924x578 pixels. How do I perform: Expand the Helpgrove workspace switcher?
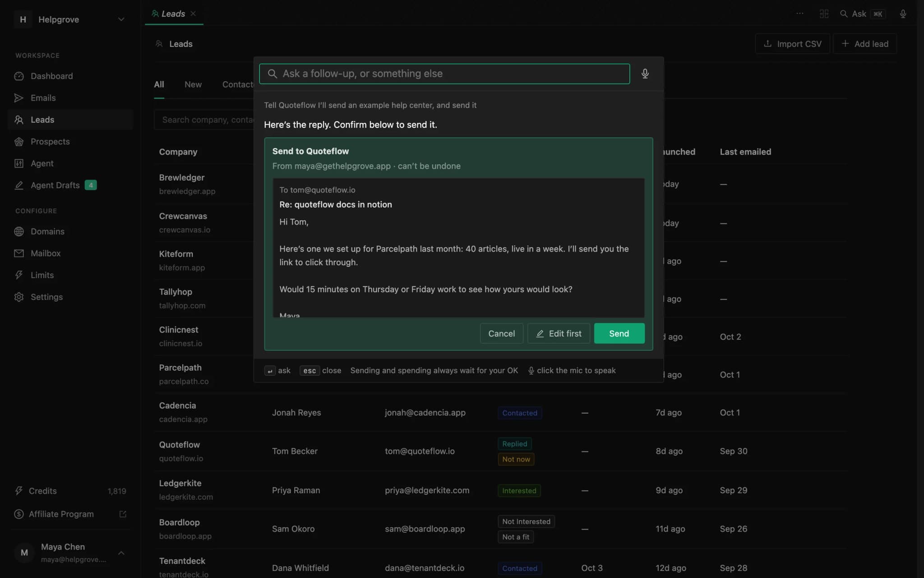click(x=70, y=19)
